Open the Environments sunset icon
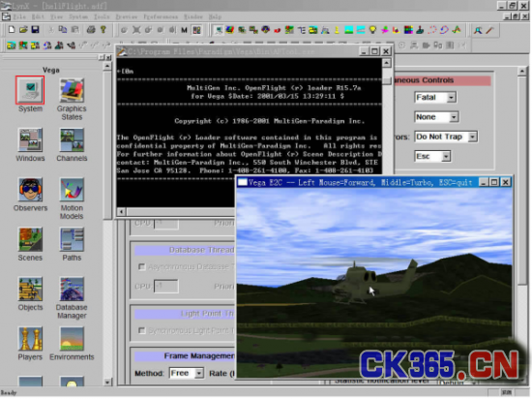This screenshot has height=399, width=532. (72, 339)
